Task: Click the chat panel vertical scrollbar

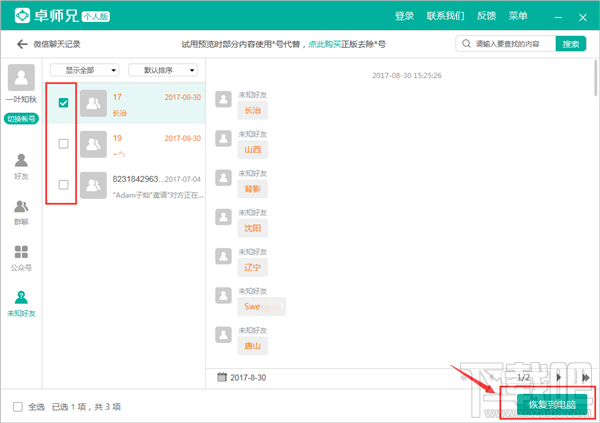Action: click(595, 78)
